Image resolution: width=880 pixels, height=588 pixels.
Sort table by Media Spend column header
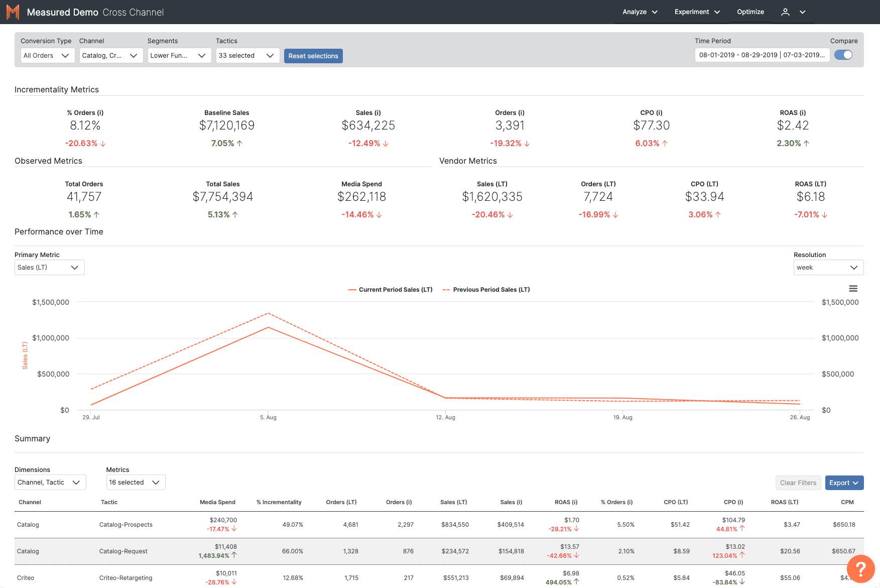pos(217,502)
